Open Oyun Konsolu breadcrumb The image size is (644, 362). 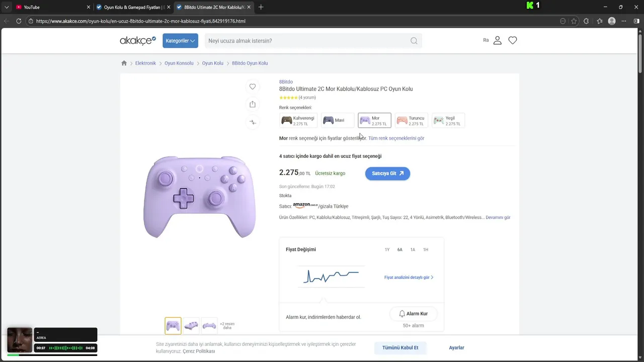tap(179, 63)
